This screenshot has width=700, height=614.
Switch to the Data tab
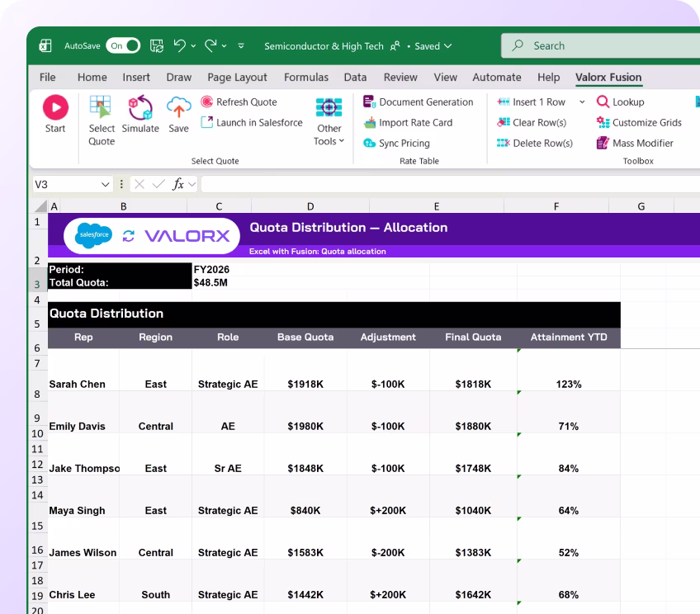355,78
